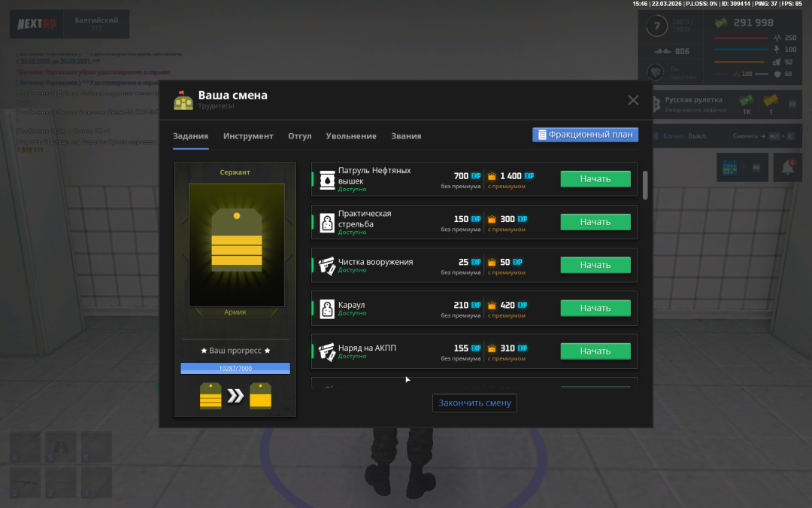Click the task list vertical scrollbar

click(644, 184)
